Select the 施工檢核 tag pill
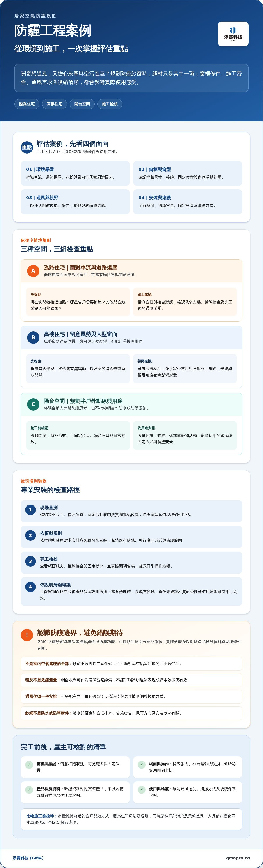 [110, 104]
